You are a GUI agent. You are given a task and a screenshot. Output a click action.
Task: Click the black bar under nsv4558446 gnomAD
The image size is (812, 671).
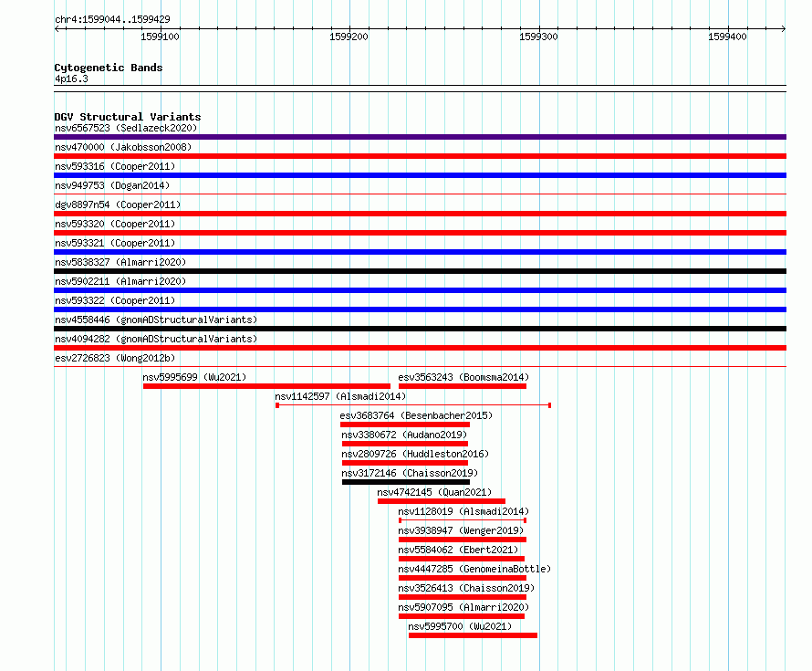[x=420, y=329]
